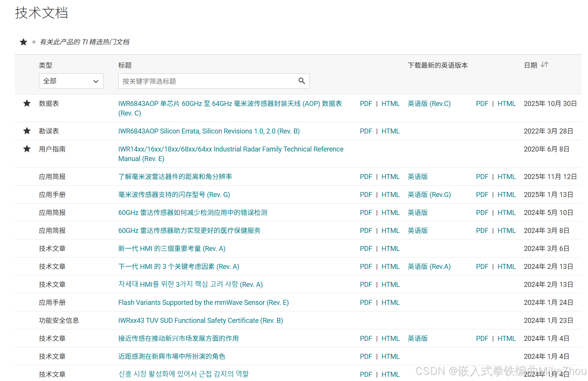
Task: Click 英语版 (Rev.A) link in 下一代 HMI row
Action: [429, 267]
